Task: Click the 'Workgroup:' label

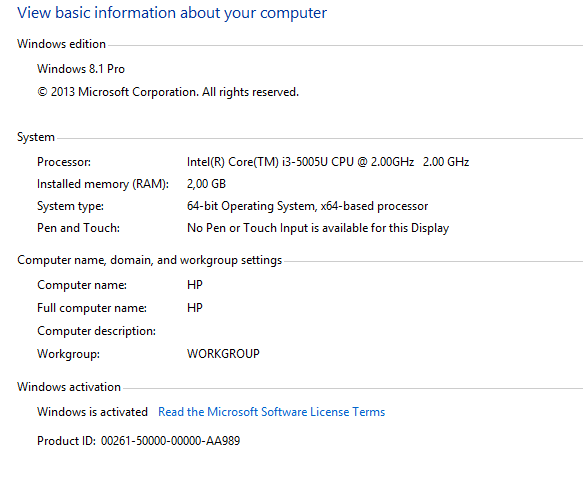Action: coord(68,354)
